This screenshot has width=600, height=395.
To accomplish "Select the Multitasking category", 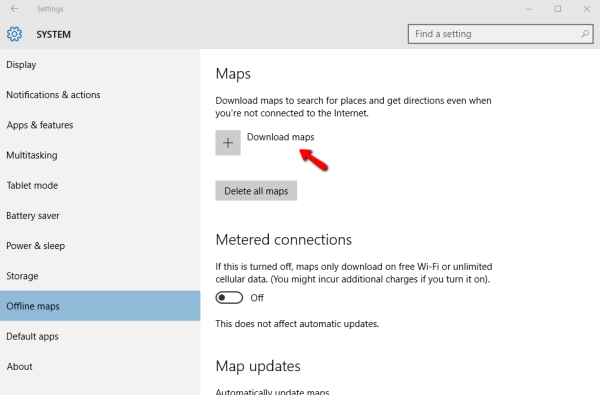I will pyautogui.click(x=100, y=155).
